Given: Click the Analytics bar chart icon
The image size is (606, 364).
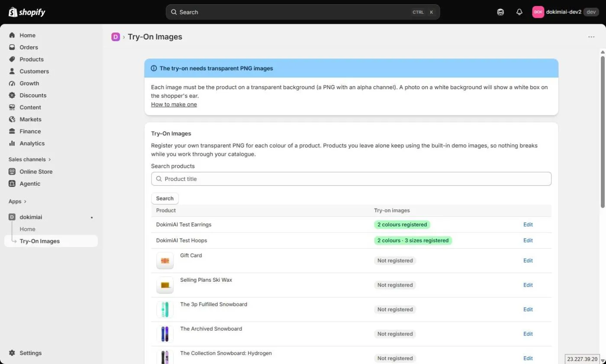Looking at the screenshot, I should click(12, 143).
